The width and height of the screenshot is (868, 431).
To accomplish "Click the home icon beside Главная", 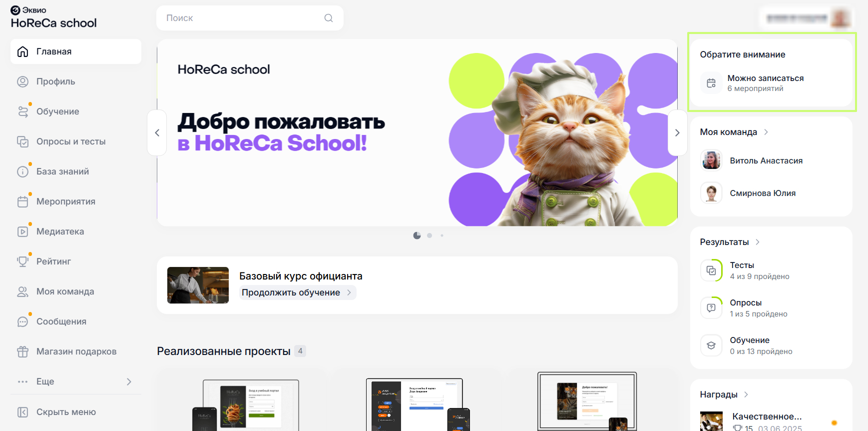I will (22, 51).
